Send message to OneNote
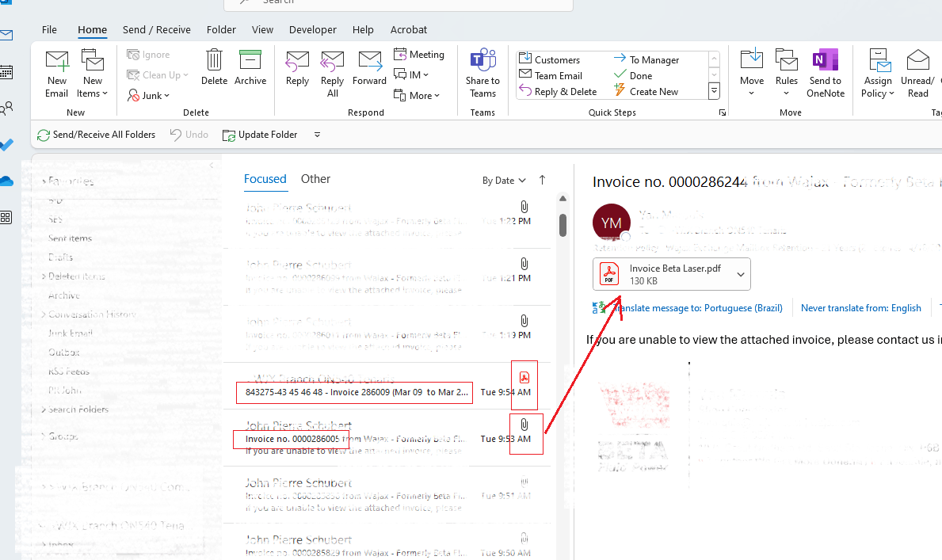This screenshot has width=942, height=560. [826, 74]
